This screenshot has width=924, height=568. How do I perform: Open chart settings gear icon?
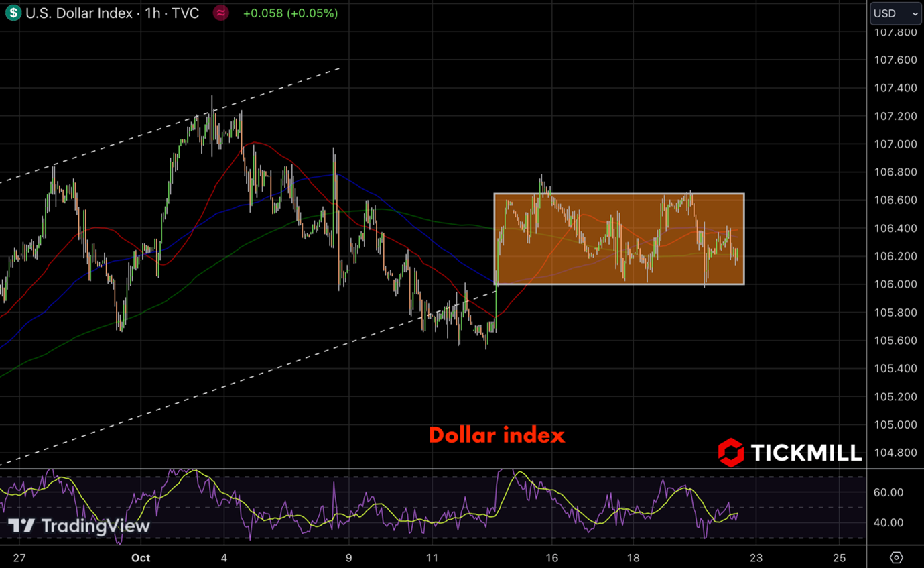tap(897, 557)
